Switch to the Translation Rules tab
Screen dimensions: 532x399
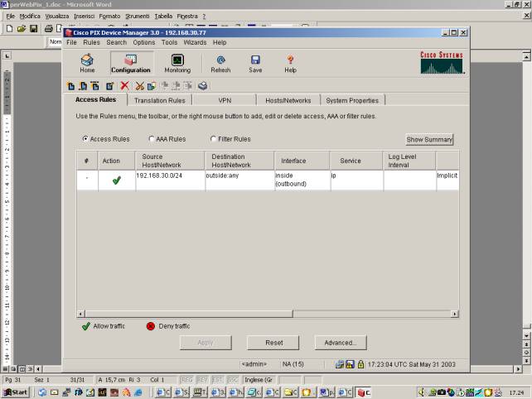[160, 100]
